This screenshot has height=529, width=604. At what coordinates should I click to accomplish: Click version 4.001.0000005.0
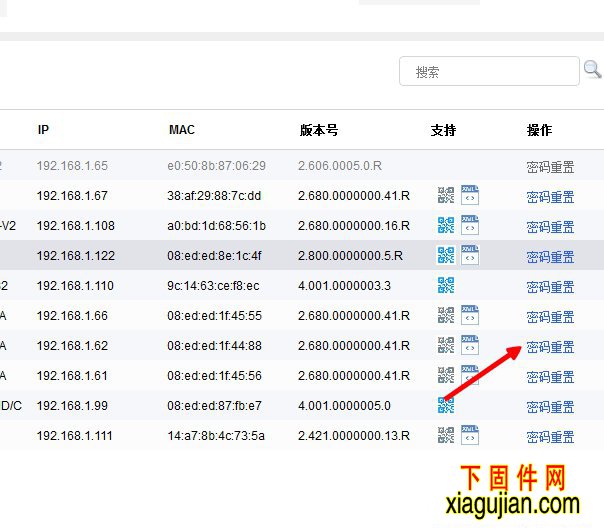pos(344,406)
